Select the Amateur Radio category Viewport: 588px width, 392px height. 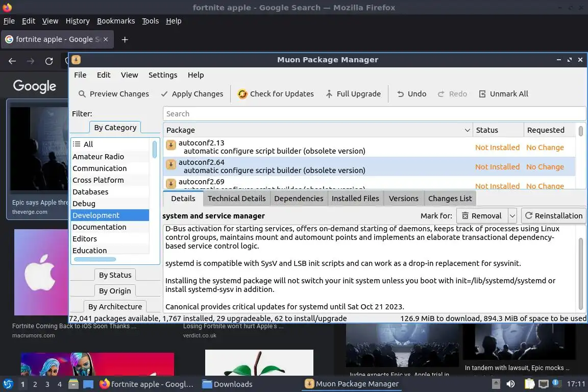click(110, 156)
